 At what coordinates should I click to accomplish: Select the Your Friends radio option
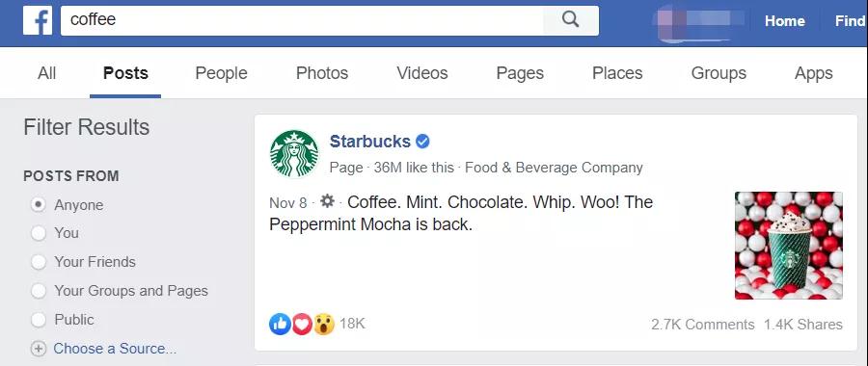click(39, 262)
